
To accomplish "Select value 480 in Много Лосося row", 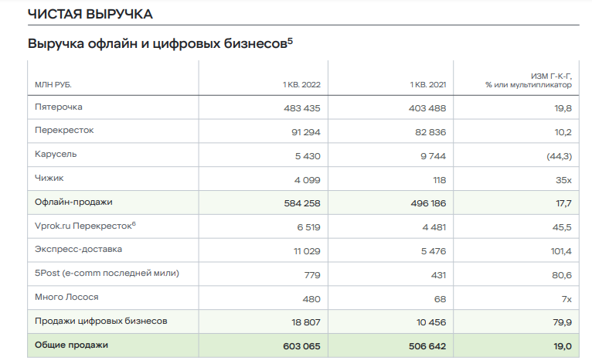I will click(311, 299).
